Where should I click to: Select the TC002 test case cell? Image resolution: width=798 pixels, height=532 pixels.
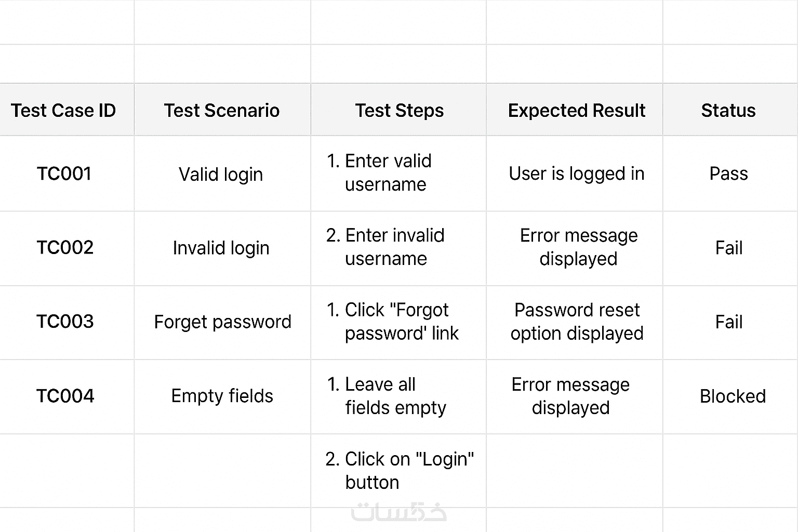(x=65, y=248)
